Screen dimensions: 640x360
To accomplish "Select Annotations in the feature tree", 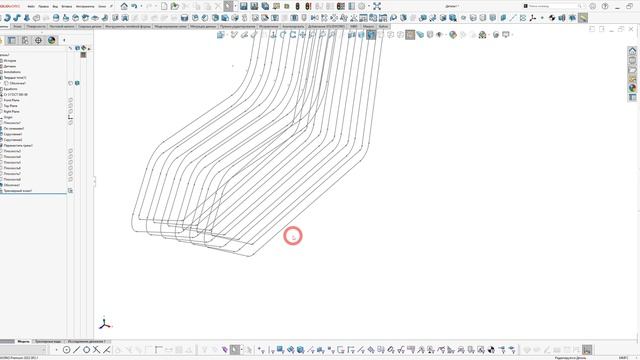I will tap(12, 72).
